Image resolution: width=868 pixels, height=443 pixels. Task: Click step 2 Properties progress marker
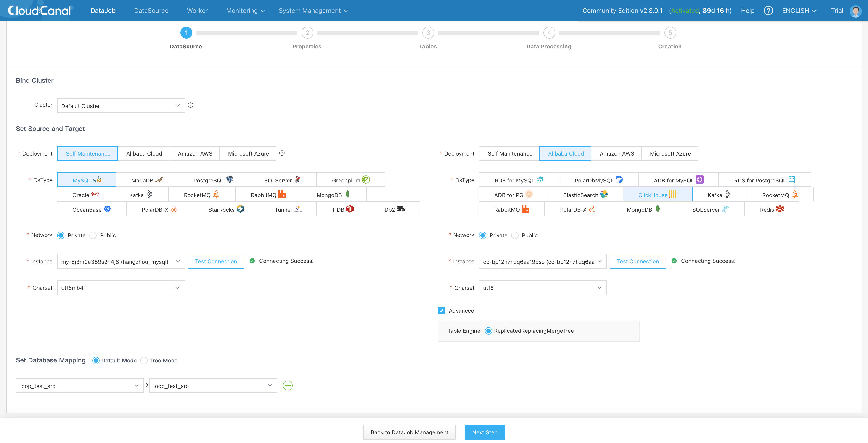(307, 33)
